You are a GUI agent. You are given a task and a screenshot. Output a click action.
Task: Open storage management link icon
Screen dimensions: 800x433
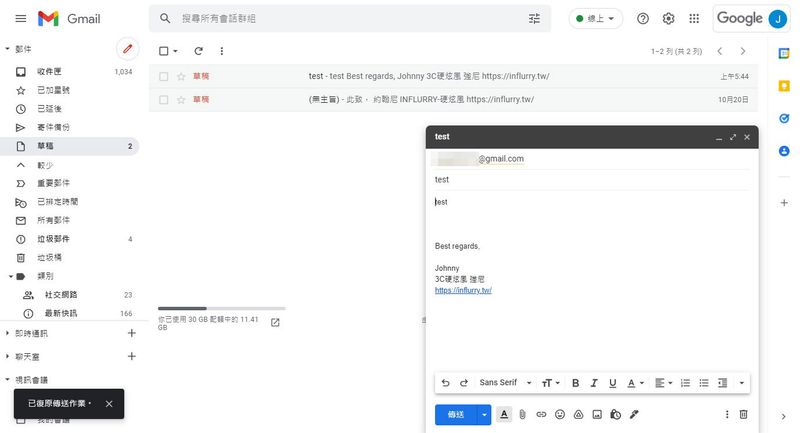point(275,322)
